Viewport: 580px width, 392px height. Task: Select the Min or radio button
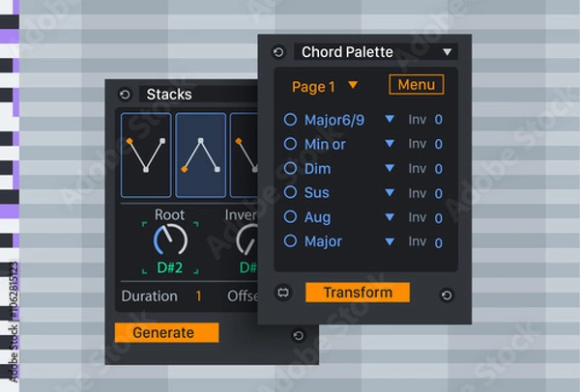290,144
